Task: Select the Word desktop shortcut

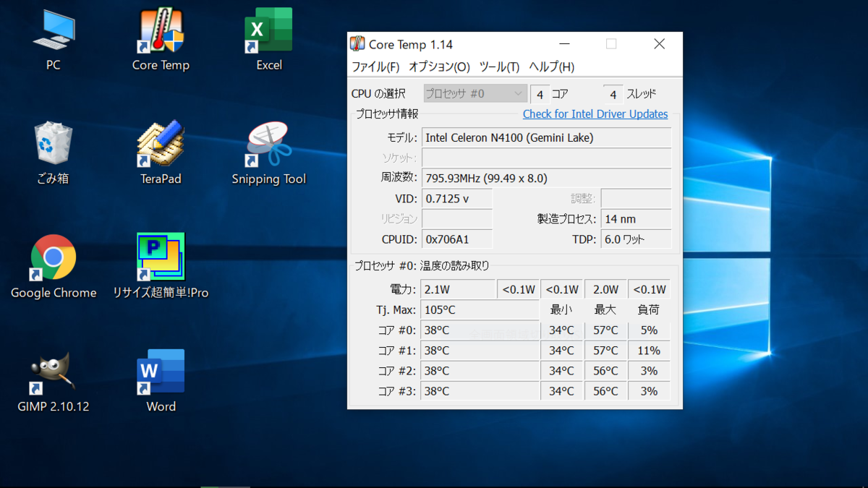Action: point(161,381)
